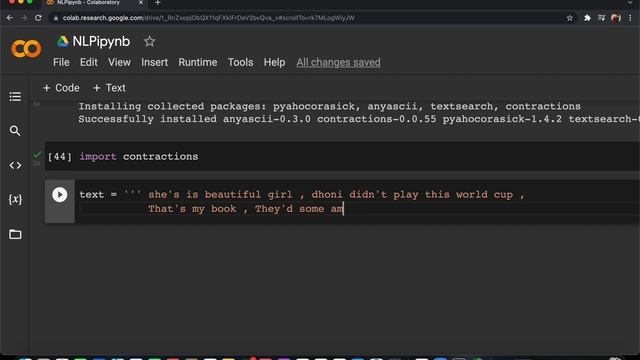Open the media control icon in browser toolbar
Screen dimensions: 640x360
pos(602,18)
